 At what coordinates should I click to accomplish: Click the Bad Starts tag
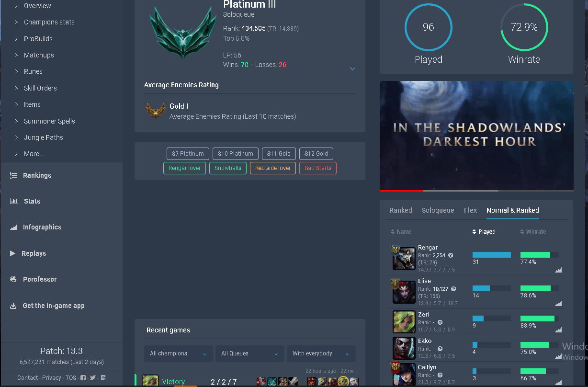pyautogui.click(x=318, y=168)
